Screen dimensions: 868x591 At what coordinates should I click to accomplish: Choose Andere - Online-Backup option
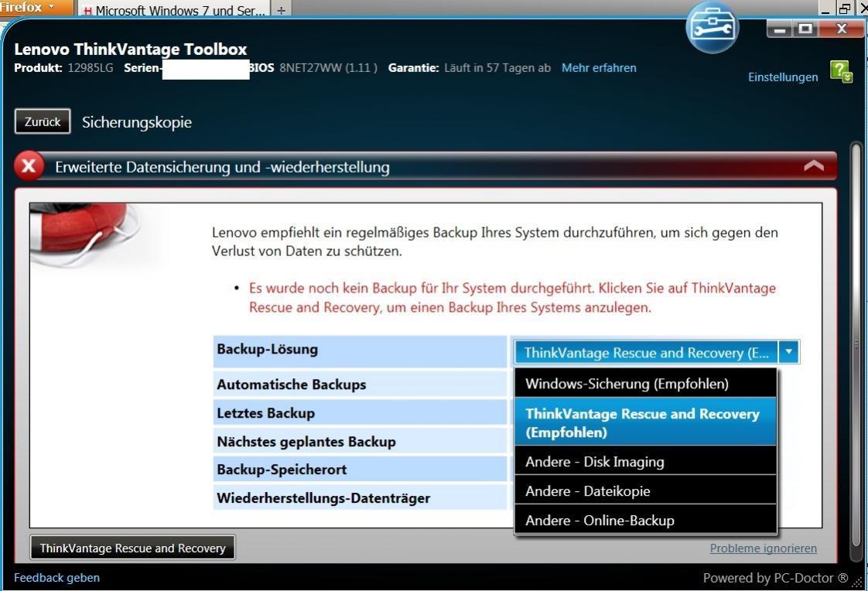click(645, 520)
